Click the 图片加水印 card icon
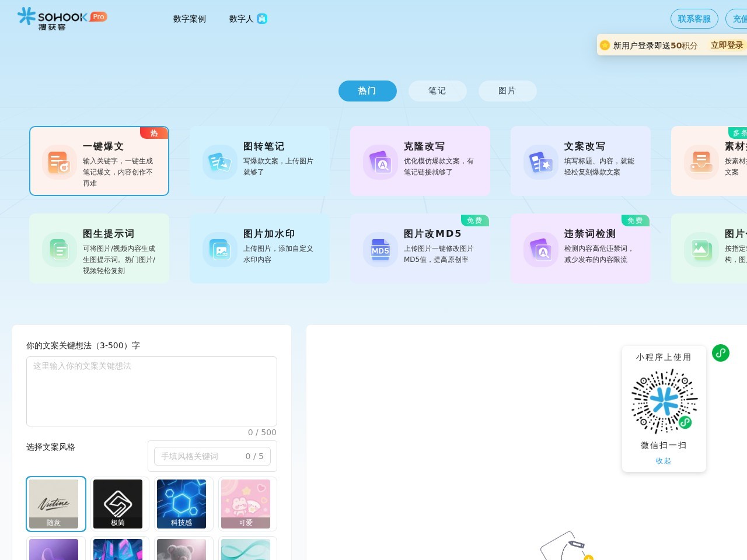Screen dimensions: 747x560 click(220, 250)
